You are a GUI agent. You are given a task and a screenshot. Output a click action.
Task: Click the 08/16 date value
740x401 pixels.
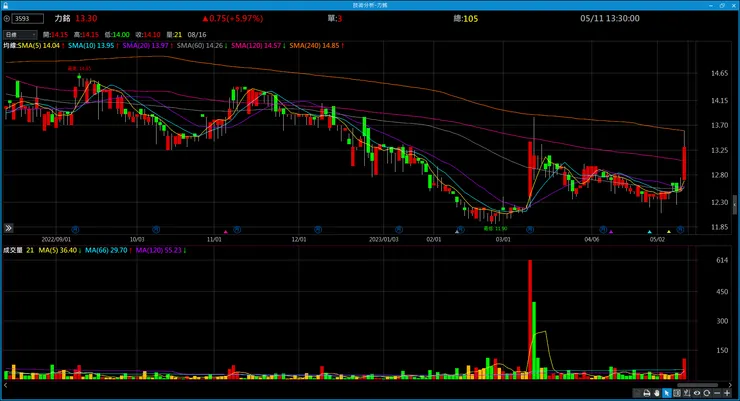pyautogui.click(x=197, y=34)
